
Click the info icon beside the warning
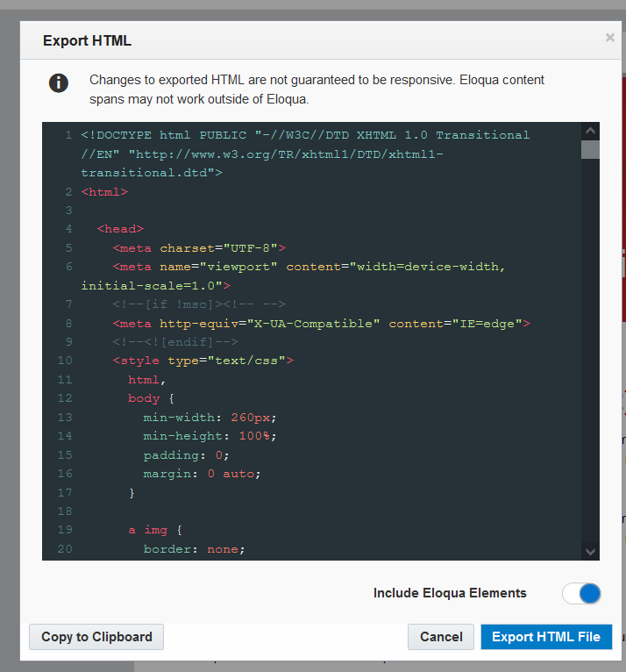click(x=58, y=83)
